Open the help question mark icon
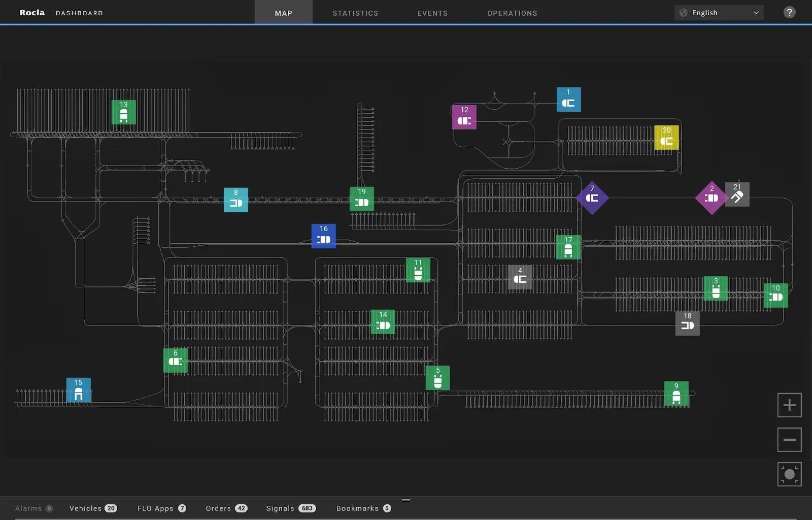Image resolution: width=812 pixels, height=520 pixels. click(789, 13)
